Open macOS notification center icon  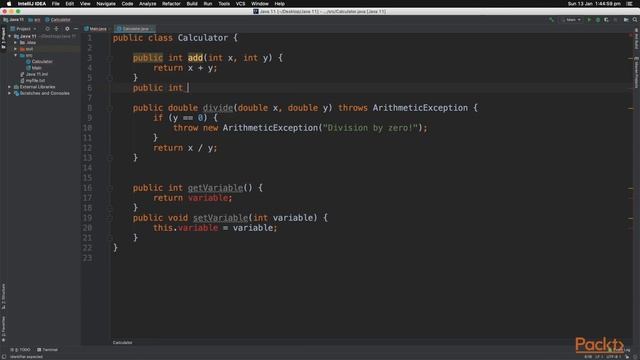tap(630, 4)
